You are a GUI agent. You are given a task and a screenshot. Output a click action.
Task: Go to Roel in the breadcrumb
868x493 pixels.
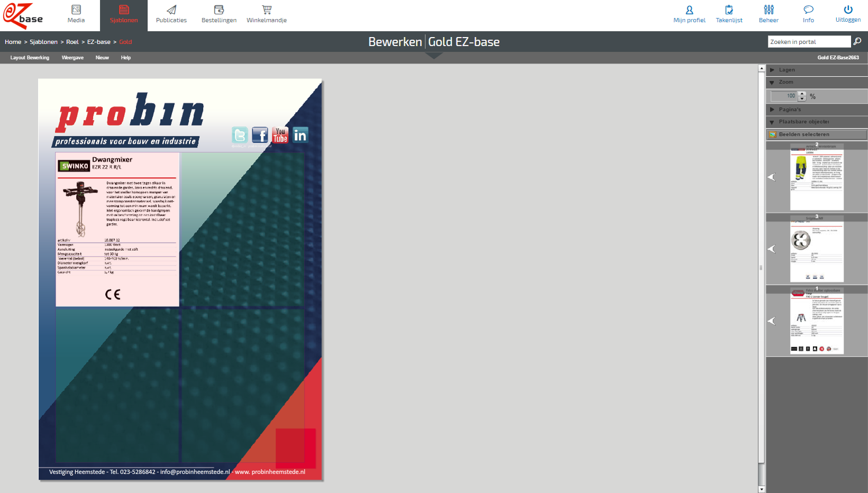[x=72, y=42]
